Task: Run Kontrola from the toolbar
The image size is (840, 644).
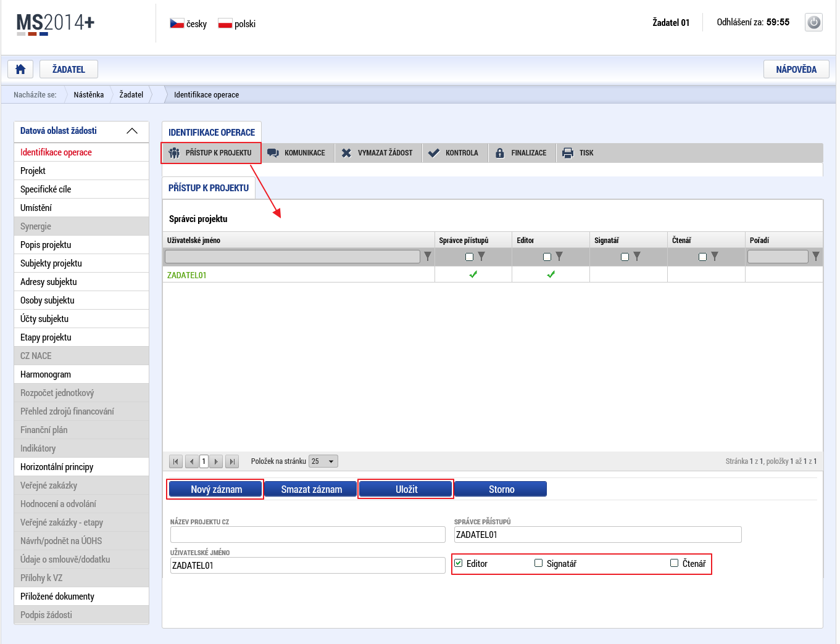Action: 454,153
